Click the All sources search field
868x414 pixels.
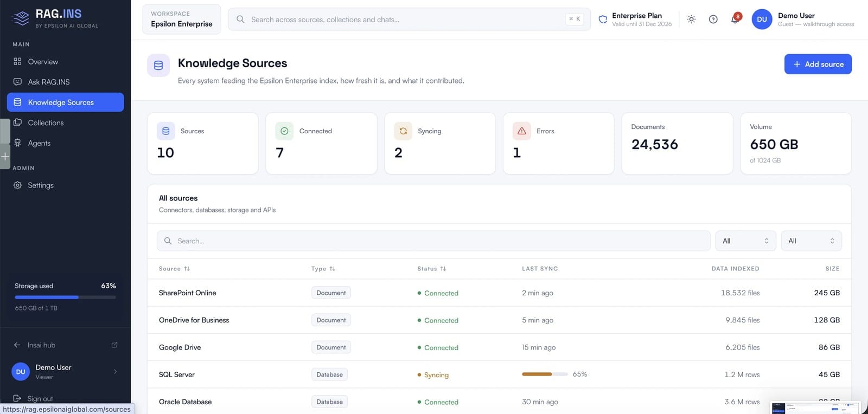point(433,241)
